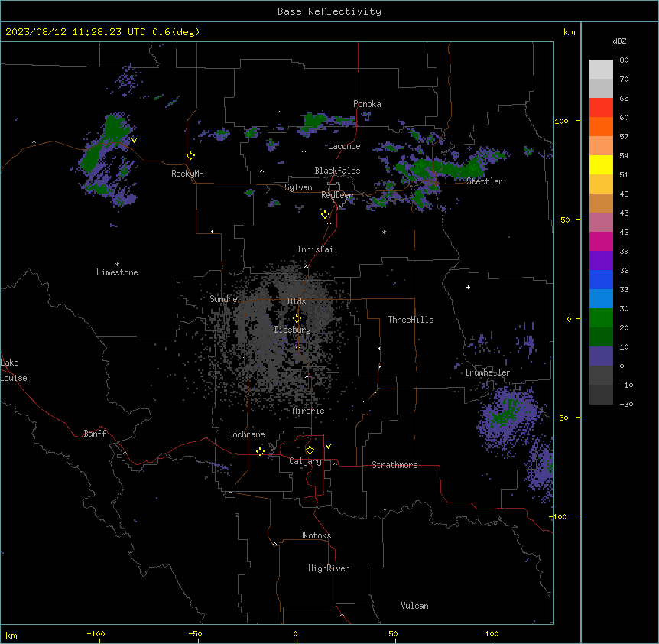This screenshot has width=659, height=644.
Task: Click the Didsbury label
Action: tap(293, 330)
